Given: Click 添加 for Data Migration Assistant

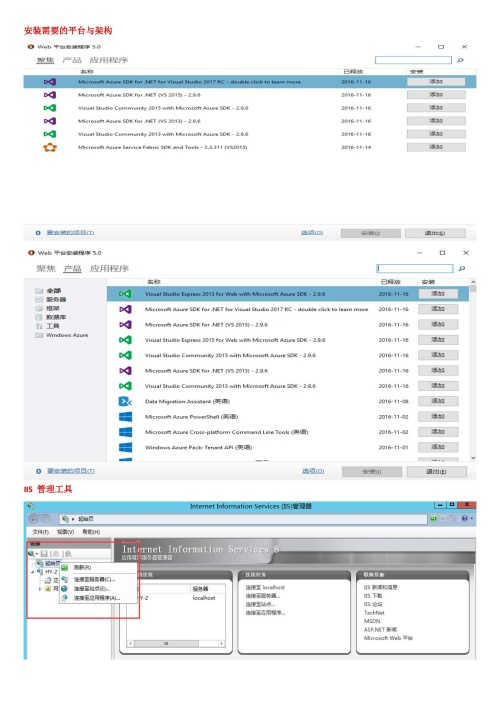Looking at the screenshot, I should click(438, 401).
